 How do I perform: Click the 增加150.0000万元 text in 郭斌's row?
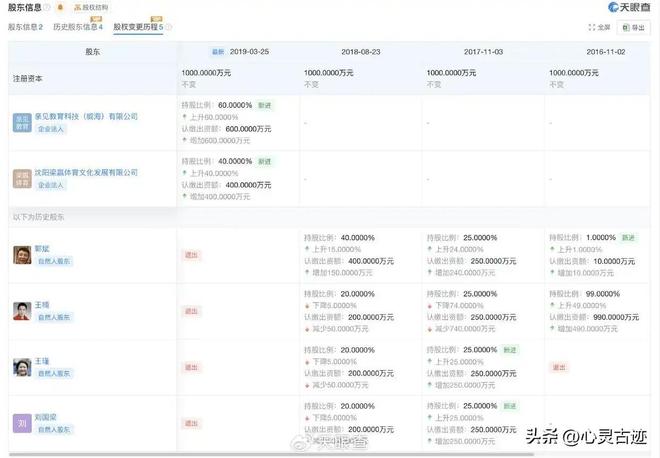point(343,273)
